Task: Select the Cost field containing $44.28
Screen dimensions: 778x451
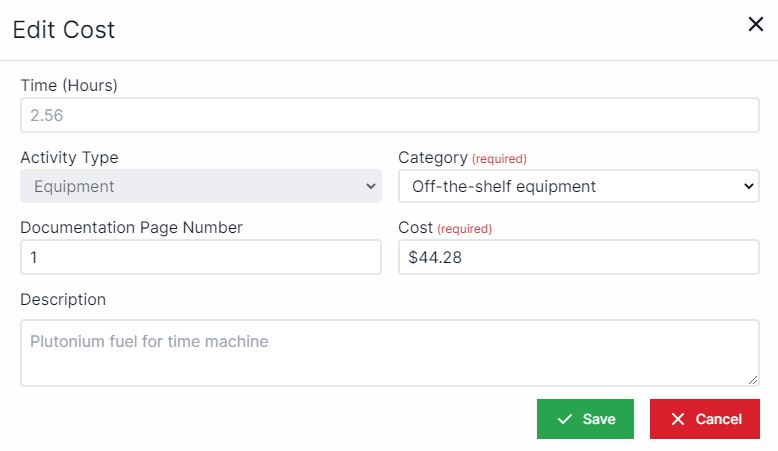Action: pyautogui.click(x=578, y=257)
